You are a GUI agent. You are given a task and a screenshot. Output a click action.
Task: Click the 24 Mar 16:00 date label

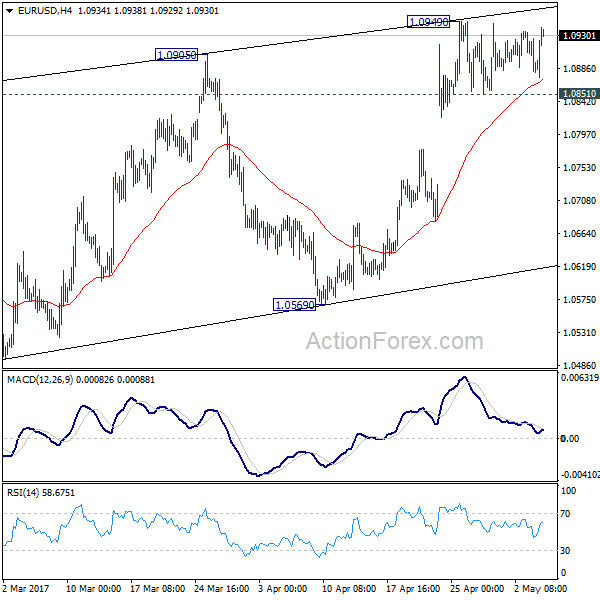222,588
